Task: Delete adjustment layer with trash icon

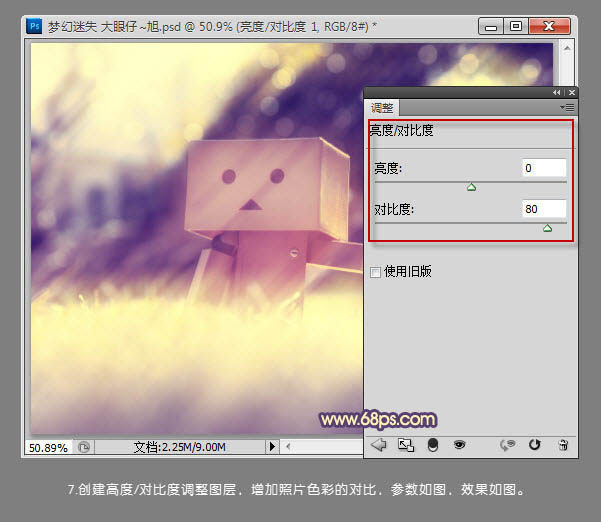Action: [x=563, y=445]
